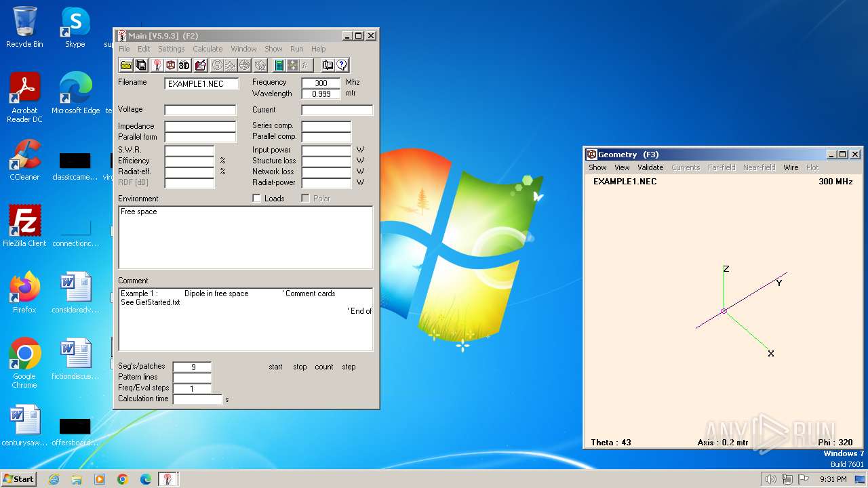Open the file explorer taskbar icon
Screen dimensions: 868x488
tap(77, 479)
